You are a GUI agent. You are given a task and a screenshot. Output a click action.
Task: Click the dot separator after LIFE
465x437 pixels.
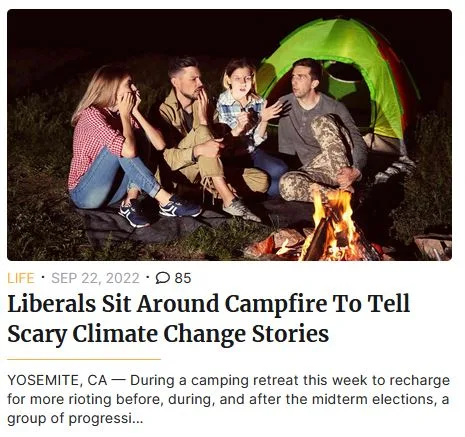click(x=43, y=277)
